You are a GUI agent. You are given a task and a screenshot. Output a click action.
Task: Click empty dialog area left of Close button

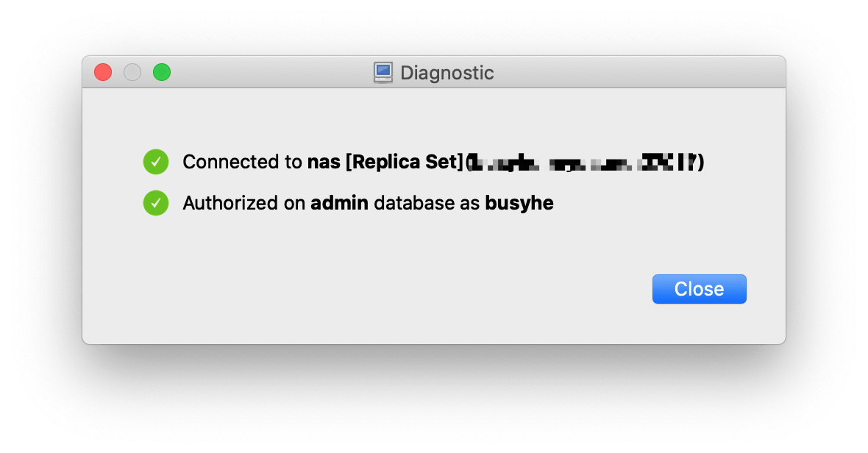(441, 289)
